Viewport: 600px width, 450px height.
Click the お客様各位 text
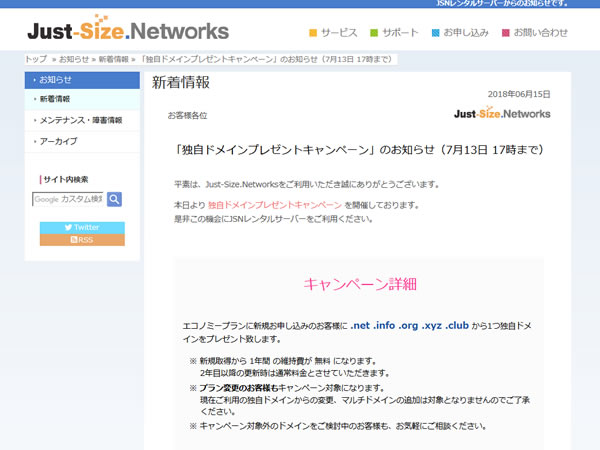click(187, 116)
